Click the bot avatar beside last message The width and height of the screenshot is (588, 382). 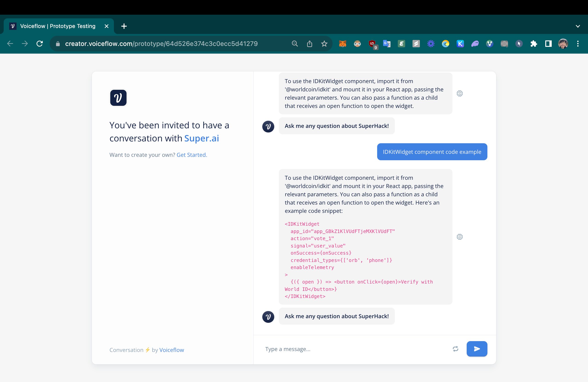[268, 317]
